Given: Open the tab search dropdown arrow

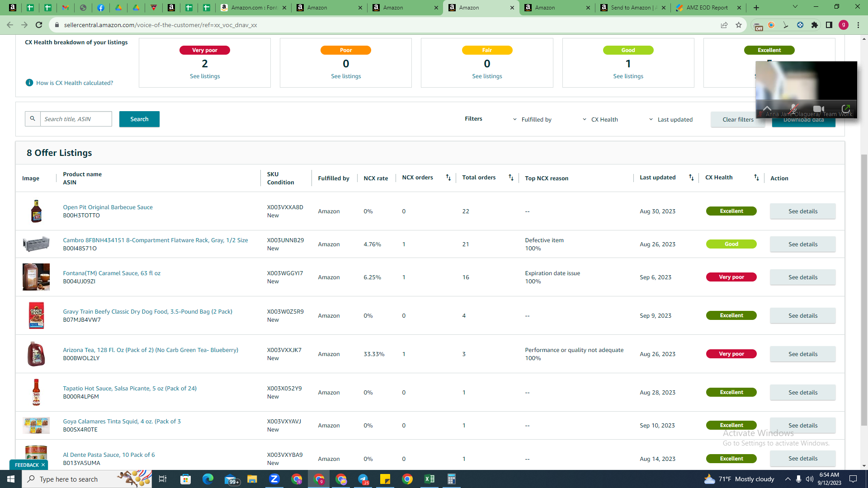Looking at the screenshot, I should click(795, 7).
